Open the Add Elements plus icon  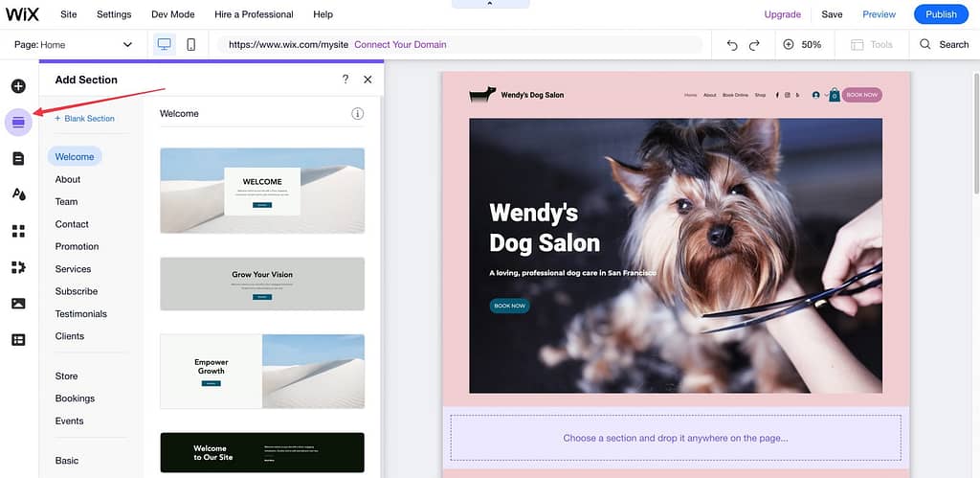point(18,85)
